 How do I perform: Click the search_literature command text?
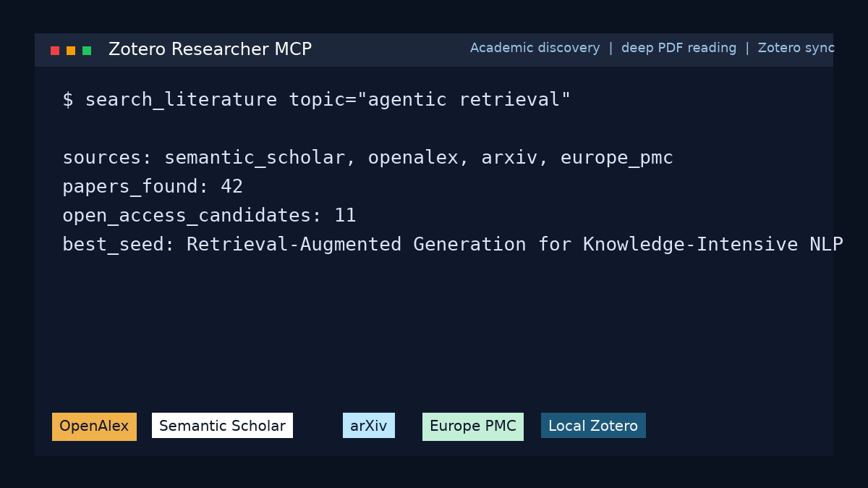coord(181,100)
